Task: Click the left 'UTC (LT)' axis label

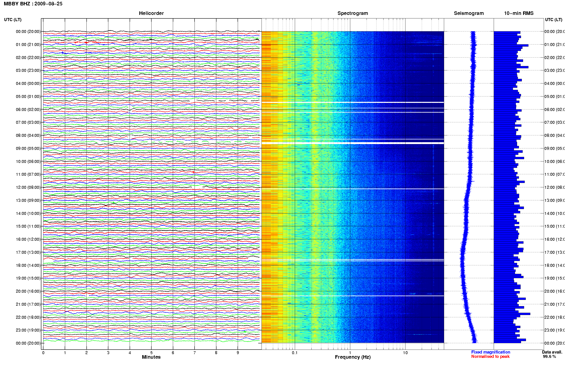Action: coord(13,20)
